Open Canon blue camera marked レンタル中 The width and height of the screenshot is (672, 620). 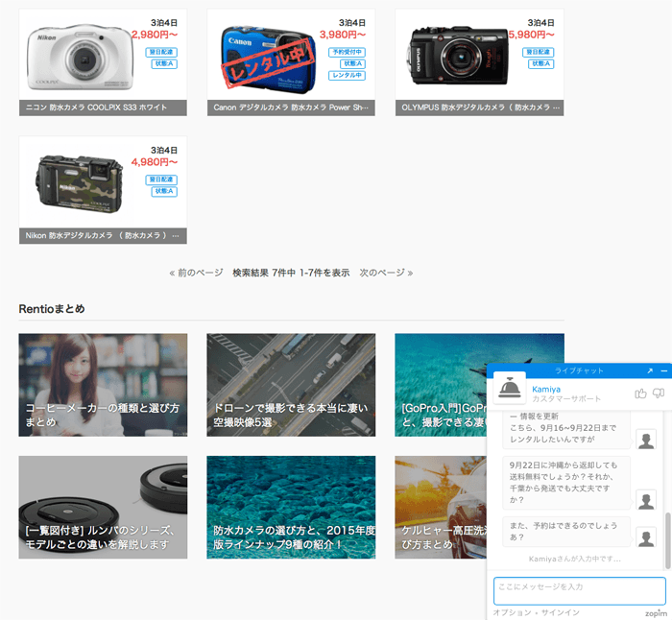(268, 60)
